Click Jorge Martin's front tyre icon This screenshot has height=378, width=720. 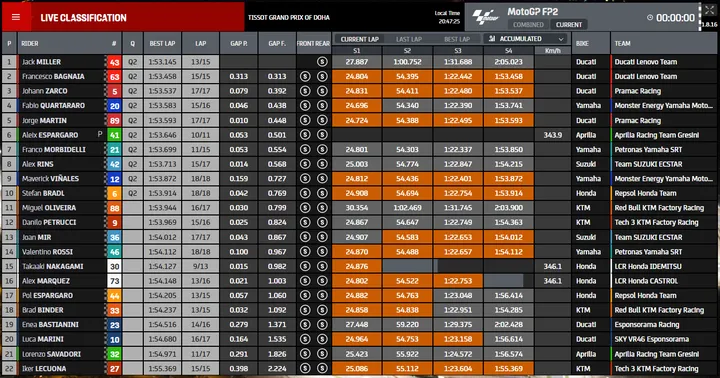tap(305, 120)
